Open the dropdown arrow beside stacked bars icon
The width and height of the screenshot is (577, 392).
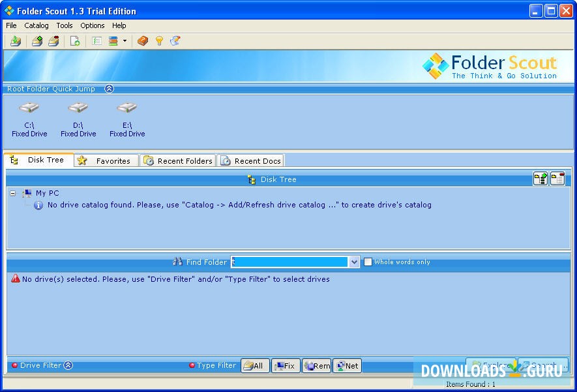125,41
